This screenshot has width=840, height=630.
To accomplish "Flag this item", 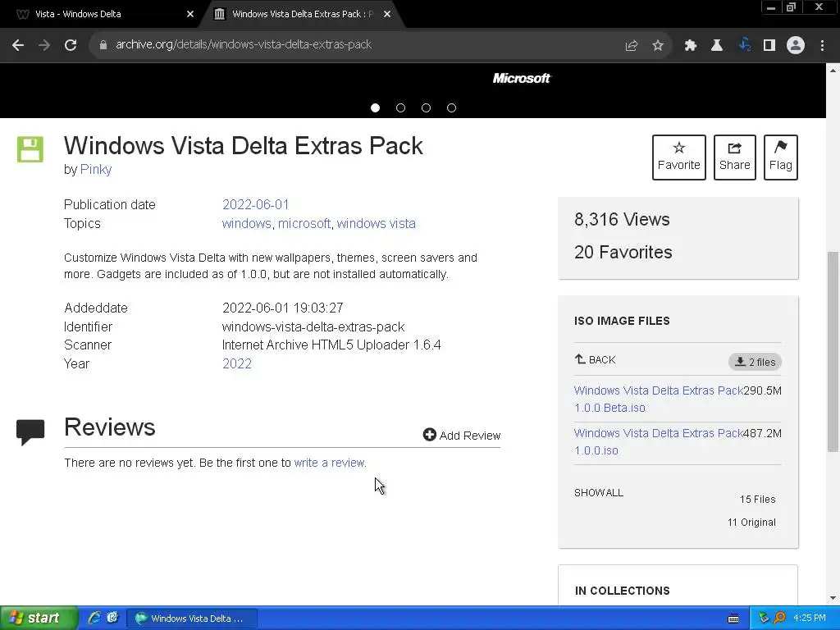I will [781, 157].
